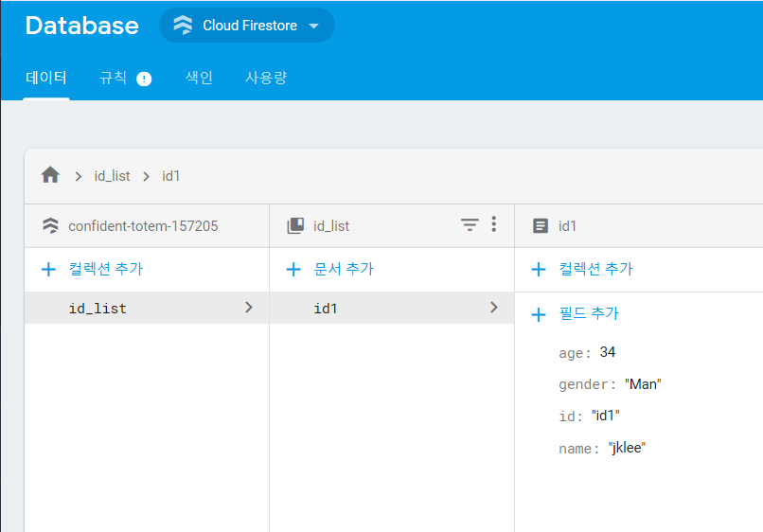Expand the id1 document row chevron
This screenshot has height=532, width=763.
click(493, 308)
